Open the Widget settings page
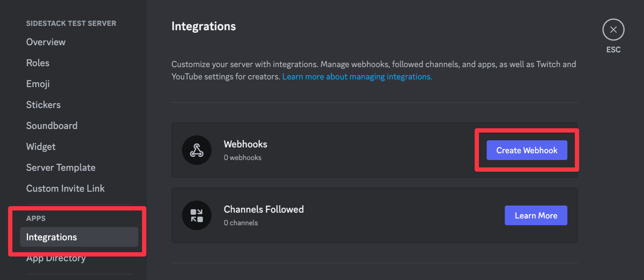 [x=41, y=147]
